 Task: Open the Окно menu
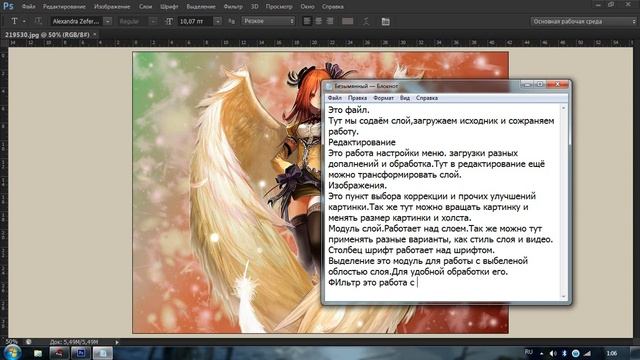pyautogui.click(x=307, y=7)
